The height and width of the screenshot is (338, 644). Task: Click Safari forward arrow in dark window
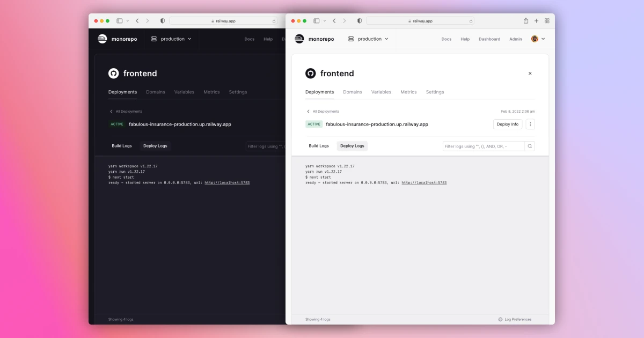coord(148,21)
